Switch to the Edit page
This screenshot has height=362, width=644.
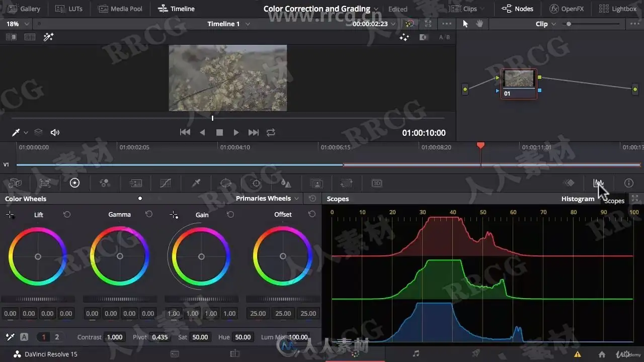pos(234,354)
